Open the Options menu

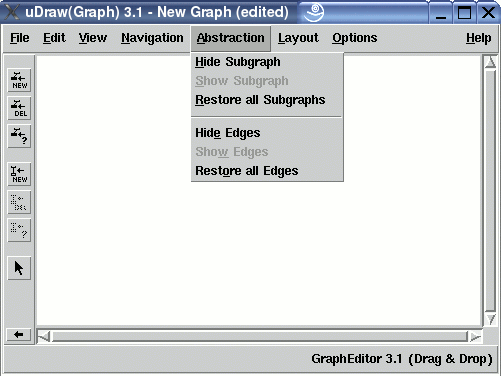coord(355,38)
